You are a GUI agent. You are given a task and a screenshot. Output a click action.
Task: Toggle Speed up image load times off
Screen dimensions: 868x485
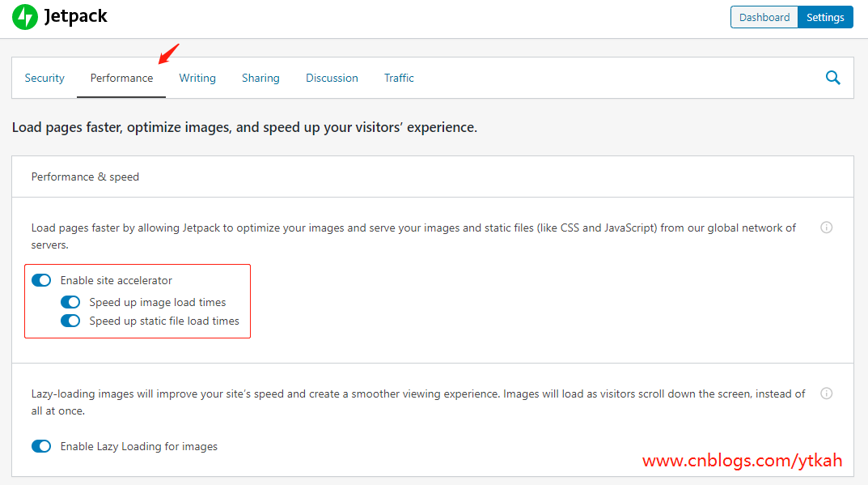(70, 301)
